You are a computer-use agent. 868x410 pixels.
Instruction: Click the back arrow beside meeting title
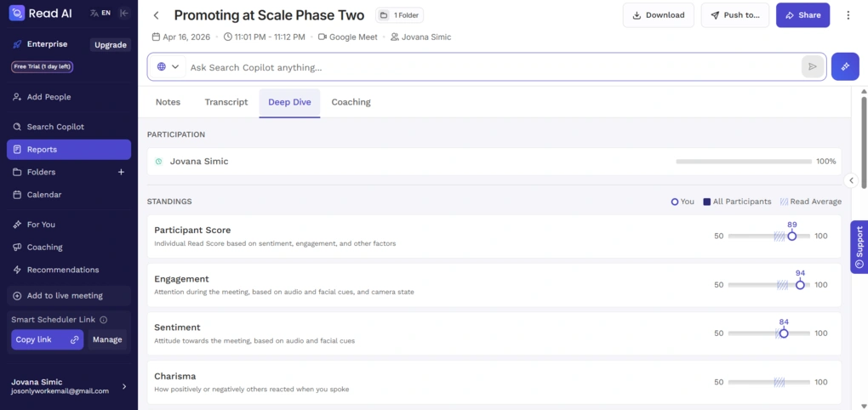pos(157,15)
